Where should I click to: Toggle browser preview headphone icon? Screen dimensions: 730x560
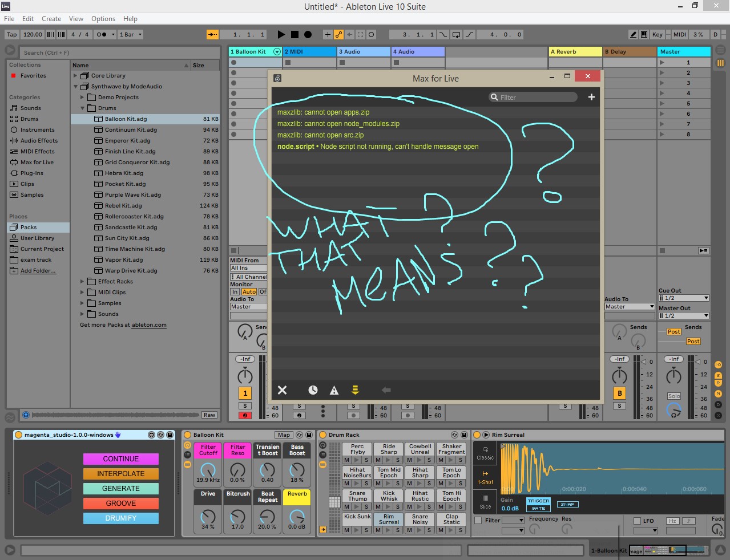pos(26,415)
